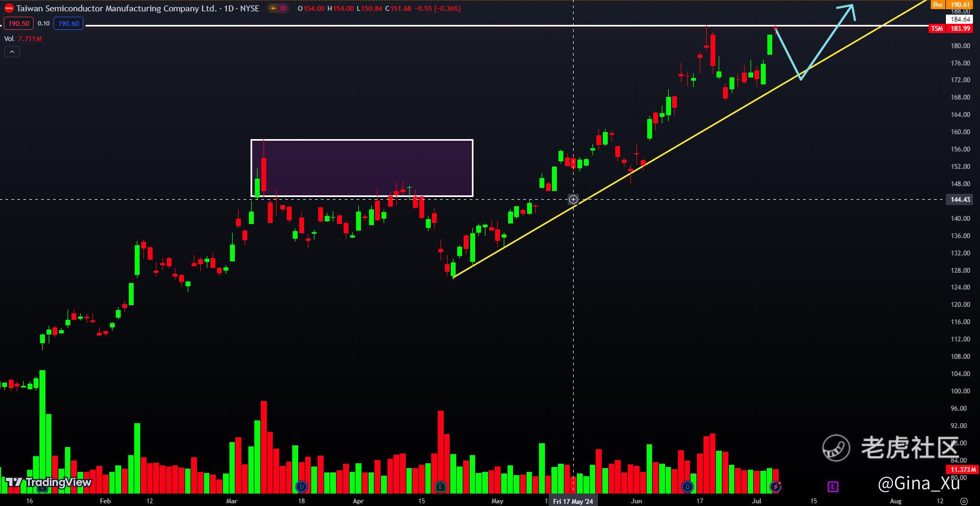This screenshot has width=980, height=506.
Task: Click the lightning bolt latest-updates icon
Action: point(775,487)
